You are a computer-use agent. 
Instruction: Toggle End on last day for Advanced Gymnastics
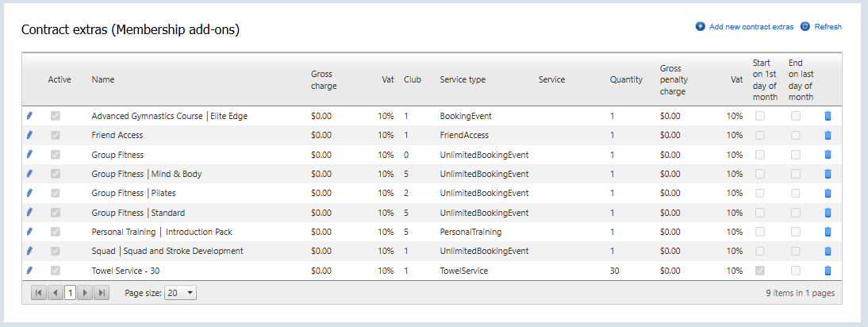point(796,116)
